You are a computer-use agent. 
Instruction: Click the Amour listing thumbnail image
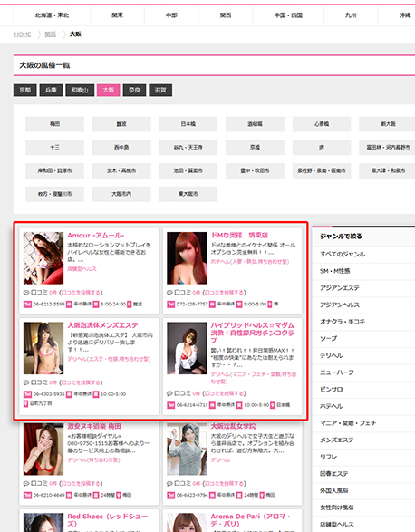(43, 258)
